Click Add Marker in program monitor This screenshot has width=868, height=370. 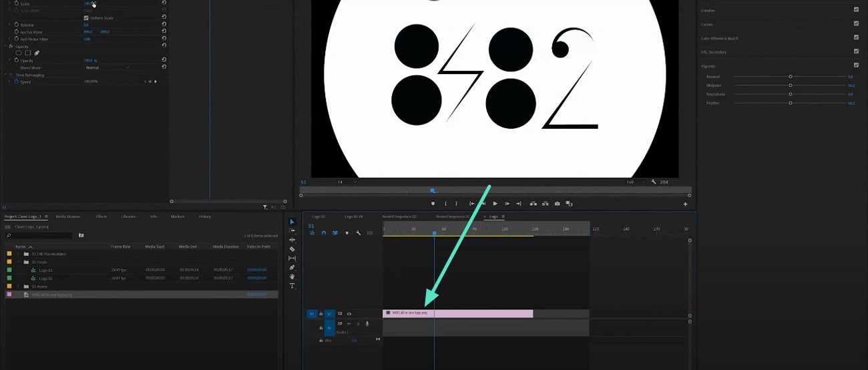433,204
